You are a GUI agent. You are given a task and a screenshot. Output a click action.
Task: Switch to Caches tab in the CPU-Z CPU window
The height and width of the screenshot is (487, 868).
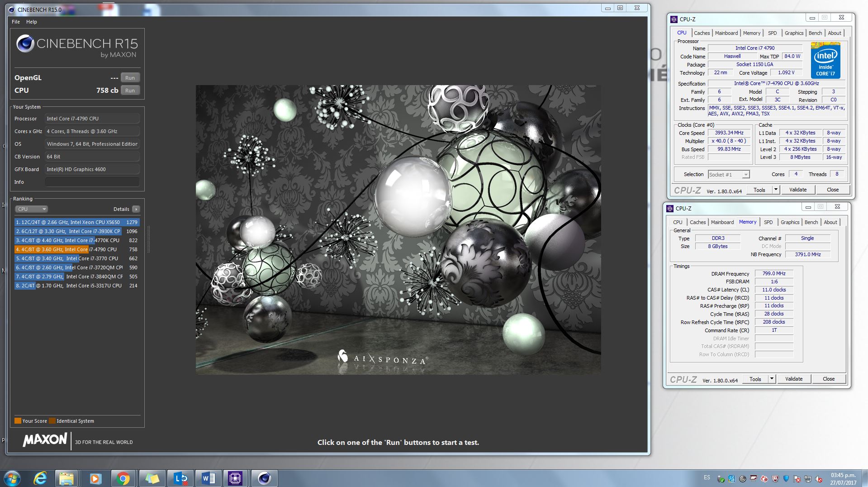pyautogui.click(x=702, y=33)
